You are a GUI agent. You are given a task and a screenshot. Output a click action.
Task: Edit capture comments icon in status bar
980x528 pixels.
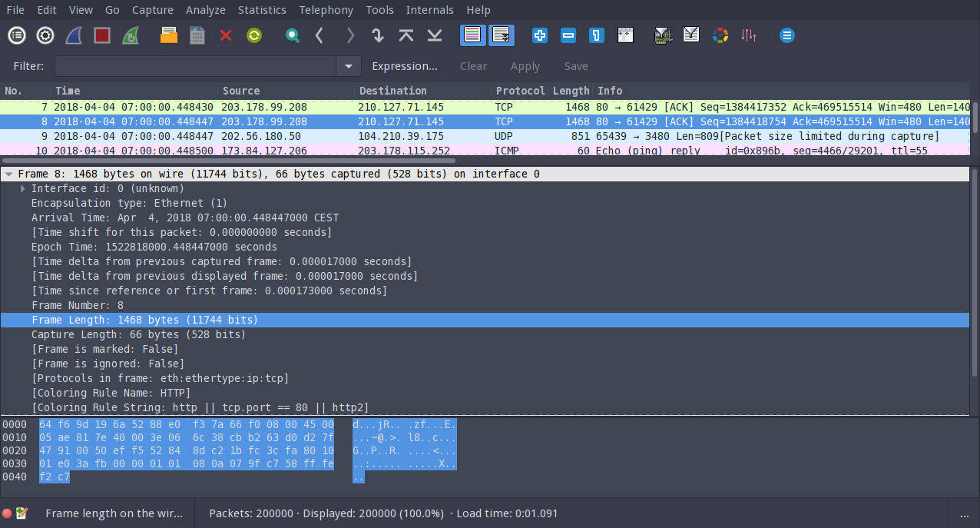pos(22,513)
